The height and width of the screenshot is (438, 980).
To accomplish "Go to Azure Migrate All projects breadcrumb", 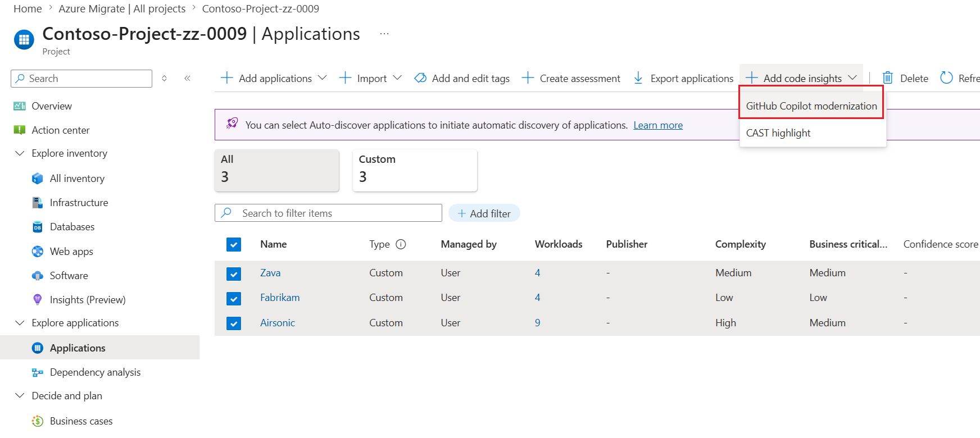I will (122, 9).
